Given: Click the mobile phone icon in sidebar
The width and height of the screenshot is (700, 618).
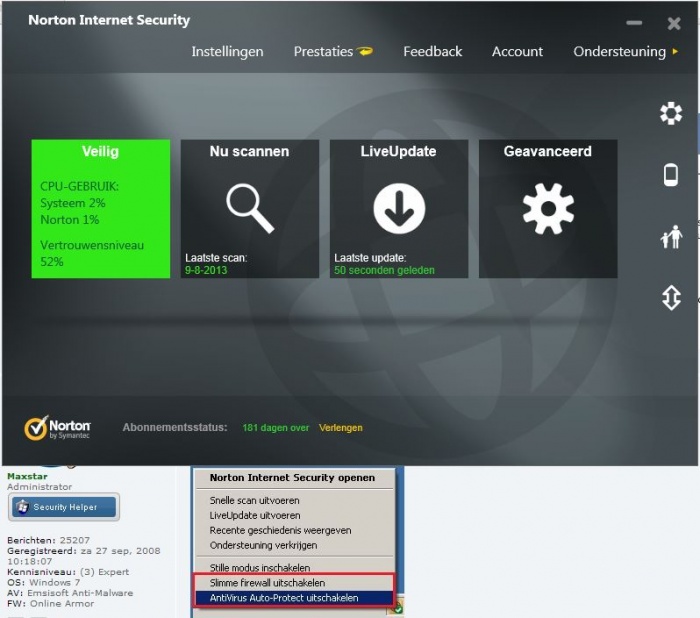Looking at the screenshot, I should [x=671, y=175].
